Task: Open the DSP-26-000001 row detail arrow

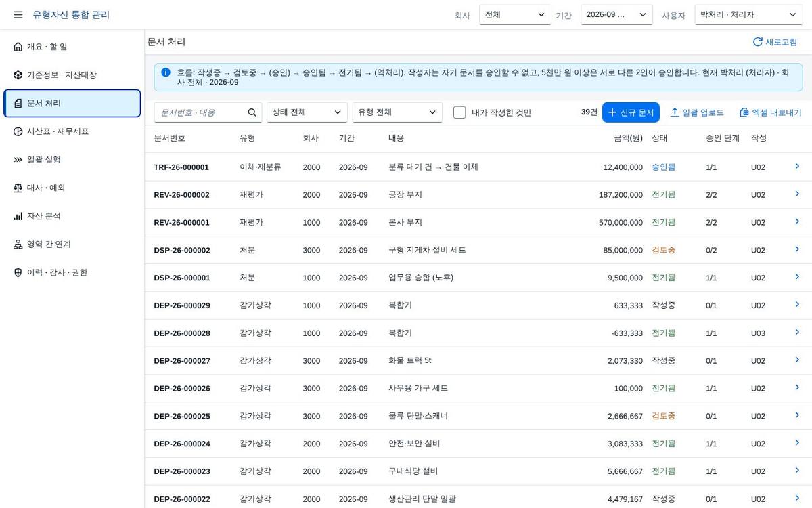Action: pyautogui.click(x=797, y=277)
